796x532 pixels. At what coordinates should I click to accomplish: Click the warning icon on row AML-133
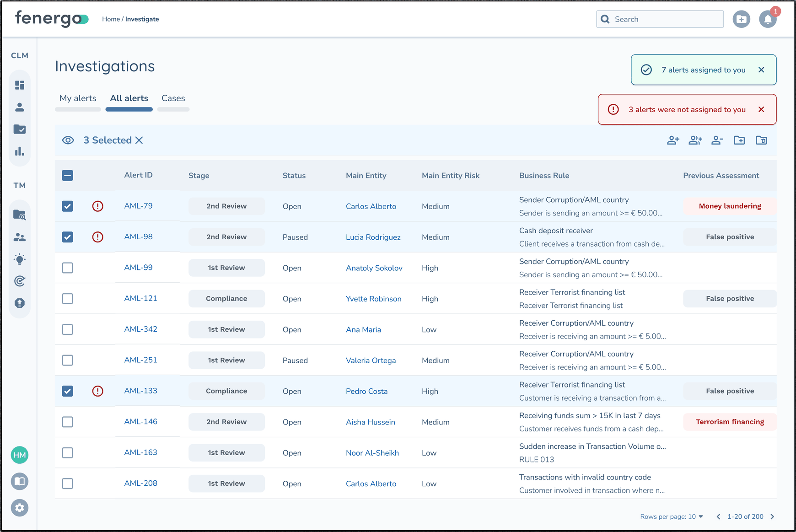pos(98,391)
